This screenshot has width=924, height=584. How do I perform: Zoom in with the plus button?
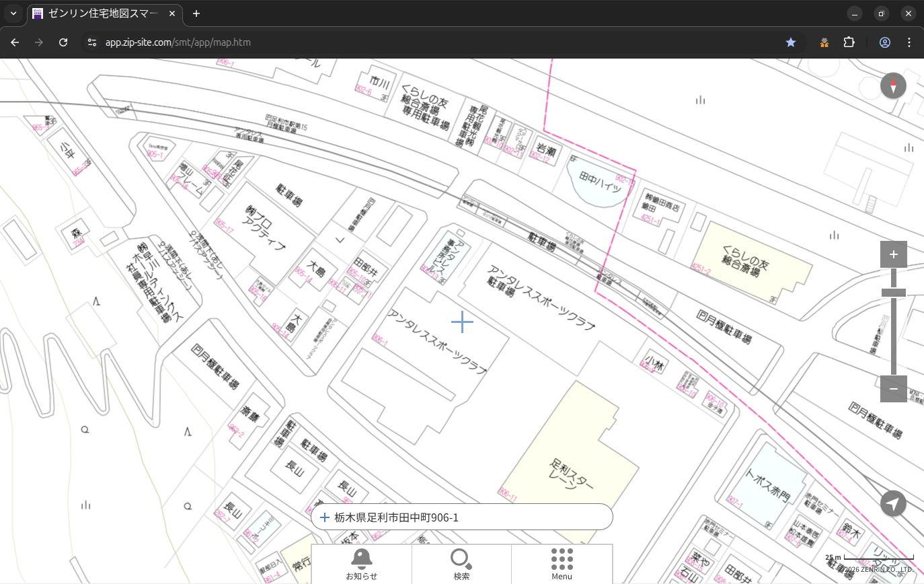click(x=893, y=254)
